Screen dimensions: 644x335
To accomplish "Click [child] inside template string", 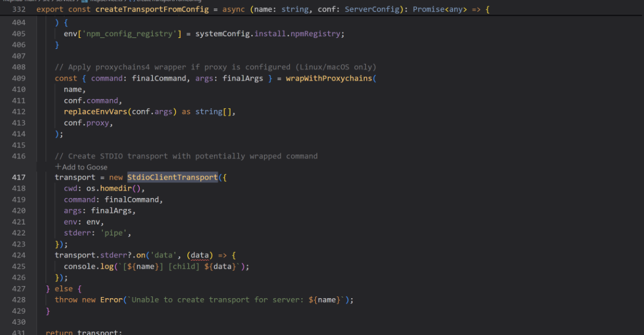I will (184, 267).
